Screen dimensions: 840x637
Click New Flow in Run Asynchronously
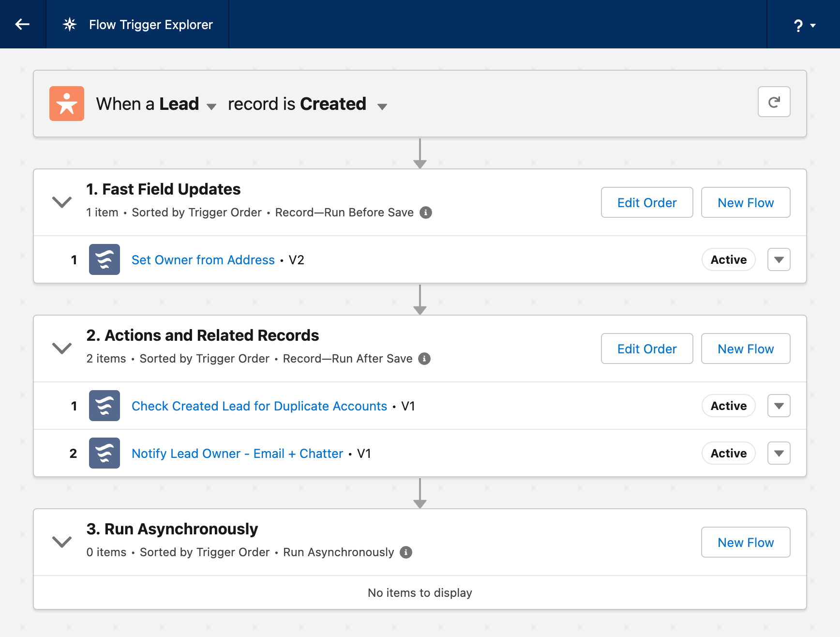(746, 542)
